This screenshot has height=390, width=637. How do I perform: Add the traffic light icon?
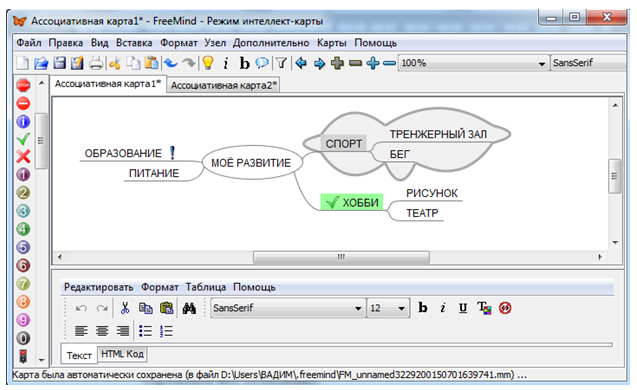23,356
